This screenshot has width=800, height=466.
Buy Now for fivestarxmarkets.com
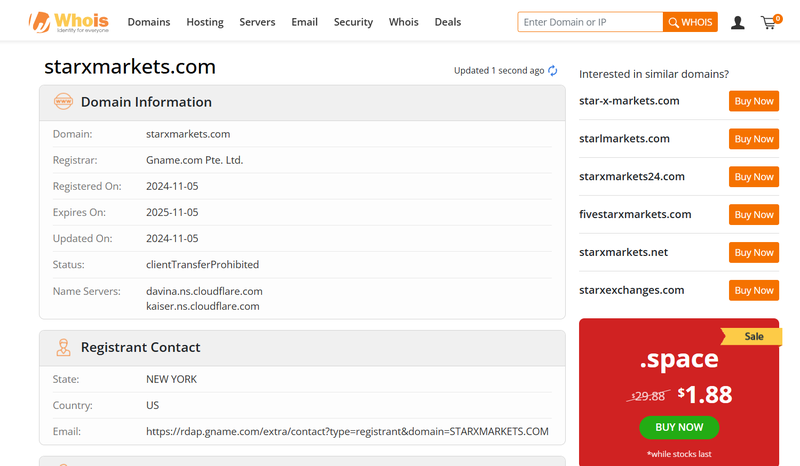pyautogui.click(x=754, y=214)
